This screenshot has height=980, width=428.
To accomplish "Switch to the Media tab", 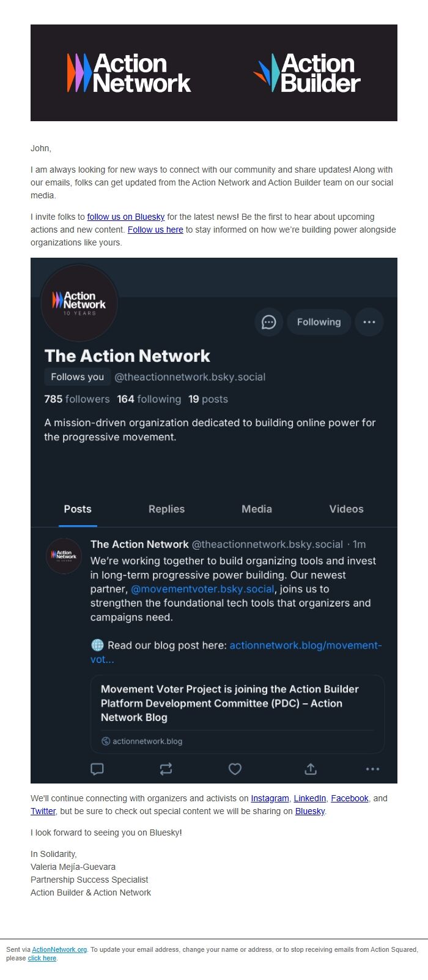I will tap(257, 509).
